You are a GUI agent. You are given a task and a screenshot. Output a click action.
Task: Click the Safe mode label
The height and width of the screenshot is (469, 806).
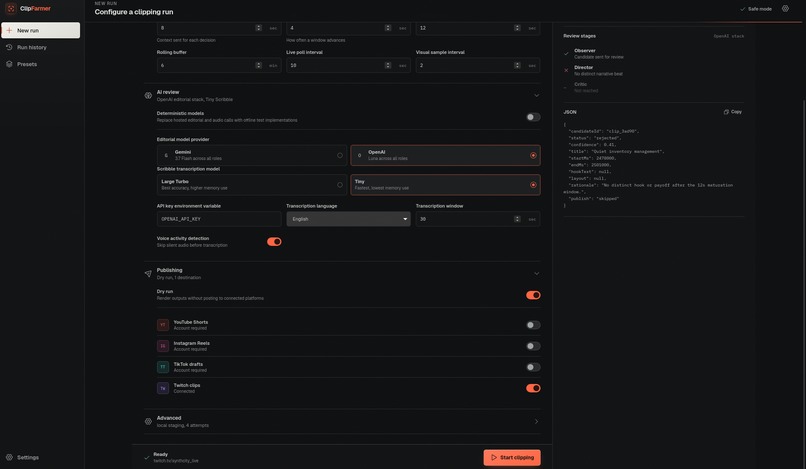coord(760,9)
